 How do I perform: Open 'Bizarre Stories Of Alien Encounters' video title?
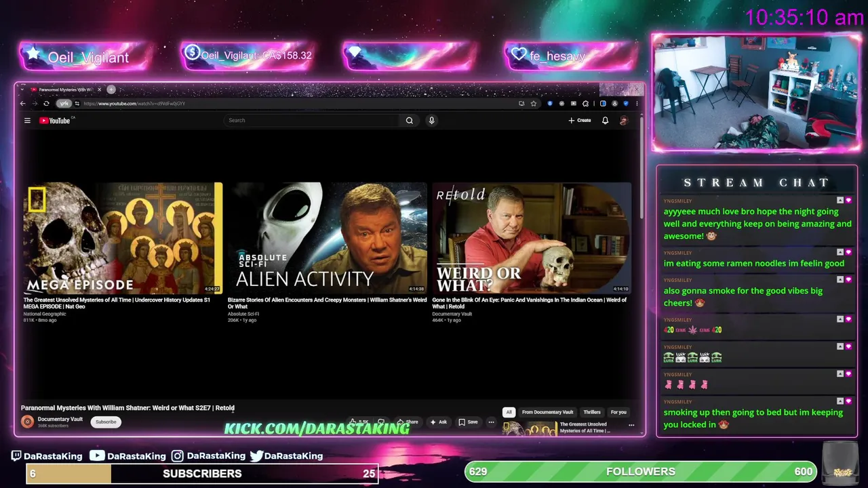327,303
